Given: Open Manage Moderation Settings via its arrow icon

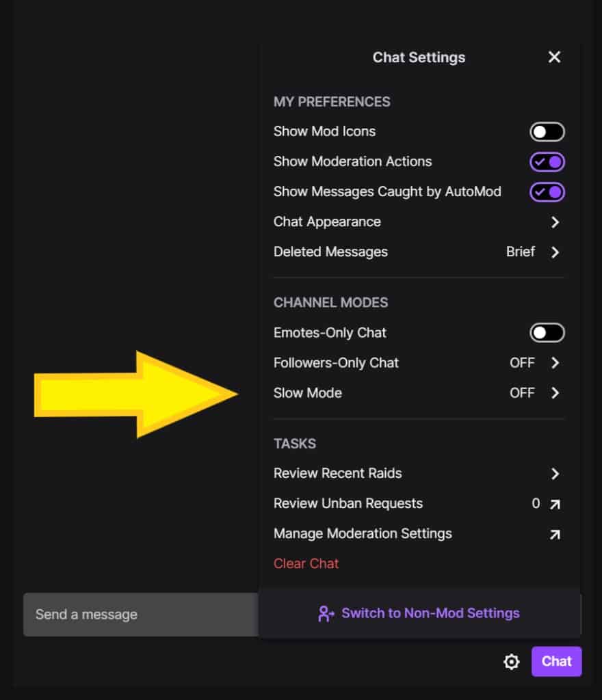Looking at the screenshot, I should 555,534.
